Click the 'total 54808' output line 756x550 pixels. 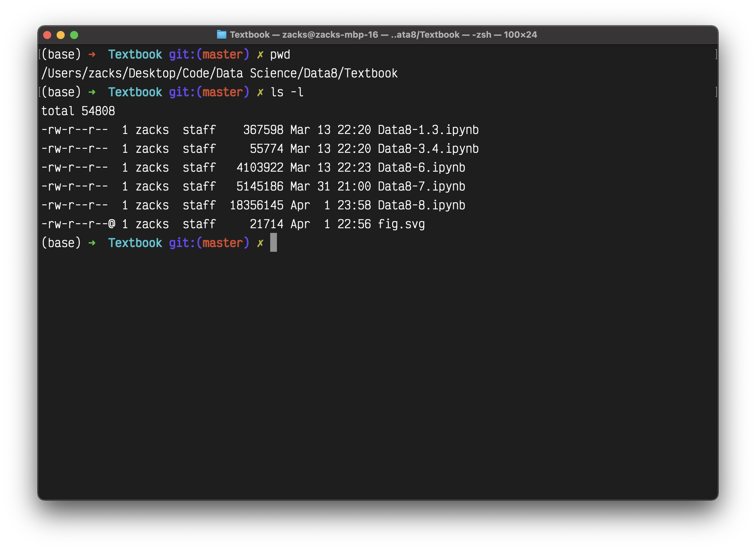click(x=78, y=111)
